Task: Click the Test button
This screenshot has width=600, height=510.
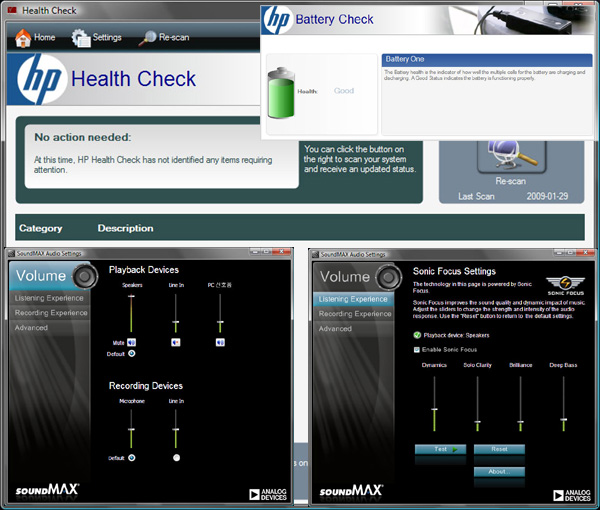Action: [440, 449]
